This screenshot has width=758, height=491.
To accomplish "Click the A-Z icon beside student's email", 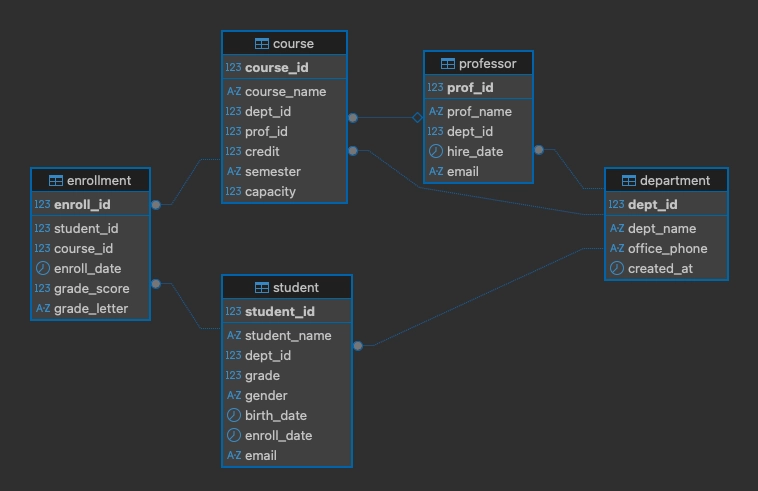I will click(233, 455).
